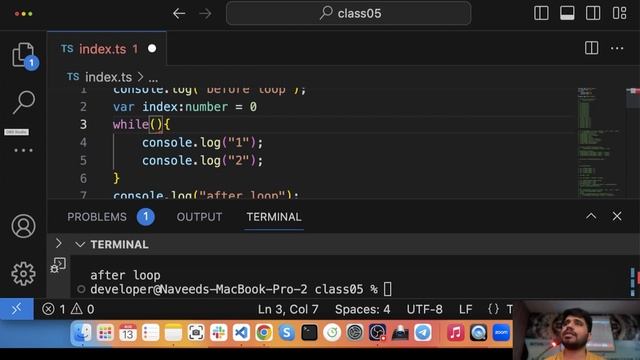Open the Search view in activity bar
The width and height of the screenshot is (640, 360).
[23, 102]
